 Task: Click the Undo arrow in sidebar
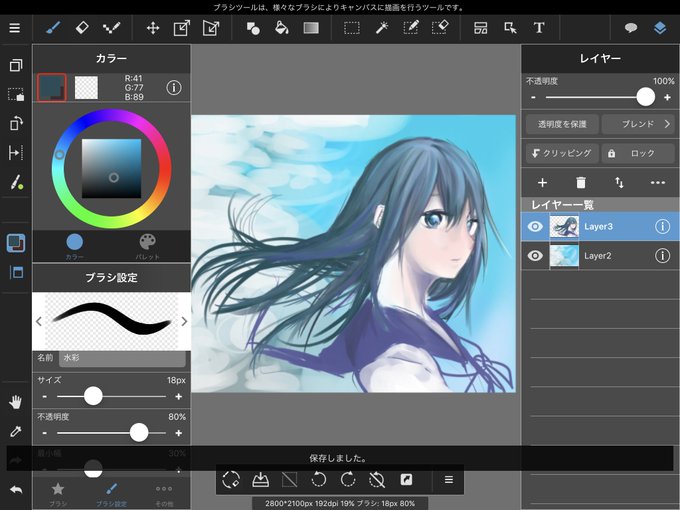pyautogui.click(x=16, y=490)
